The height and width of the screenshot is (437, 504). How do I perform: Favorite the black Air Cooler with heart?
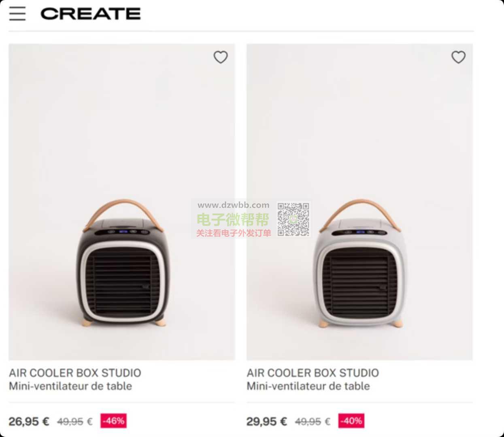(x=221, y=57)
